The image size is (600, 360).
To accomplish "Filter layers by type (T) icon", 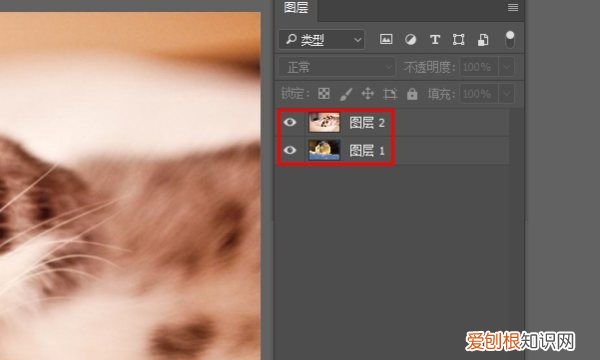I will [x=435, y=39].
